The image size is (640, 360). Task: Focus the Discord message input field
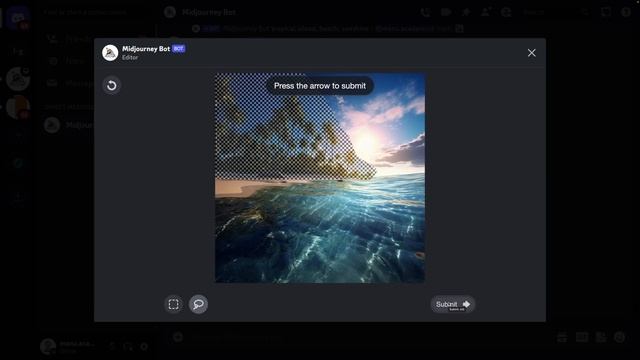click(x=367, y=337)
